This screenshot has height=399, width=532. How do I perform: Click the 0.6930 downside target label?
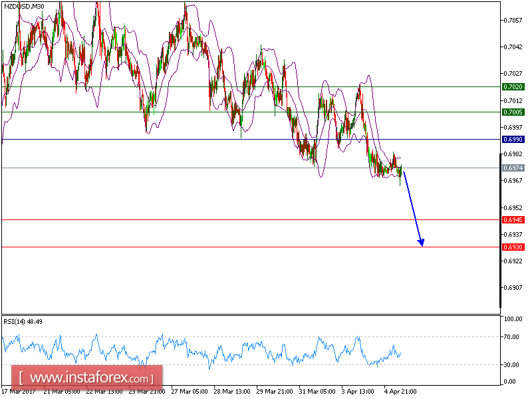coord(512,247)
